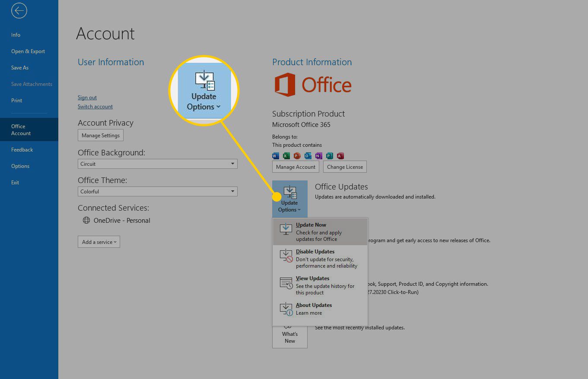Image resolution: width=588 pixels, height=379 pixels.
Task: Click the User Information heading
Action: click(111, 62)
